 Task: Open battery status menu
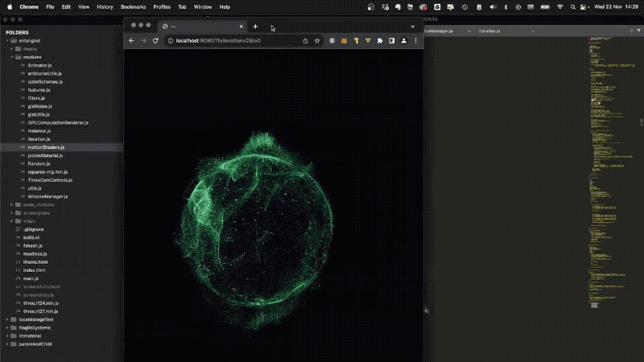545,7
